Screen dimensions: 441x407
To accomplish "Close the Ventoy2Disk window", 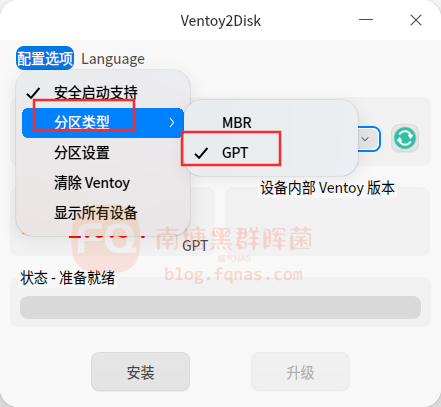I will tap(416, 20).
